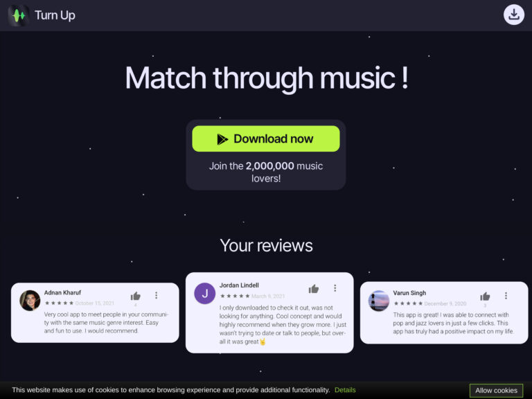
Task: Open more options on Jordan Lindell's review
Action: point(335,288)
